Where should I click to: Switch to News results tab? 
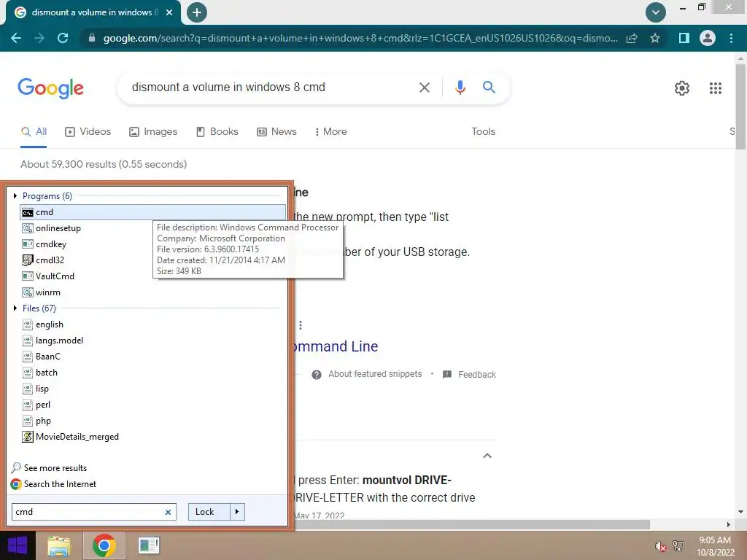[276, 132]
